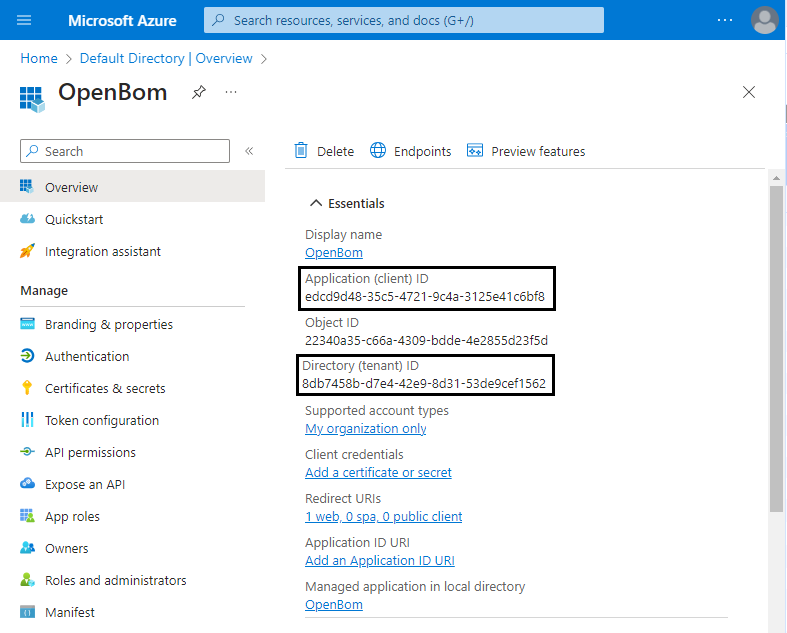Viewport: 787px width, 633px height.
Task: Open managed application OpenBom link
Action: click(334, 605)
